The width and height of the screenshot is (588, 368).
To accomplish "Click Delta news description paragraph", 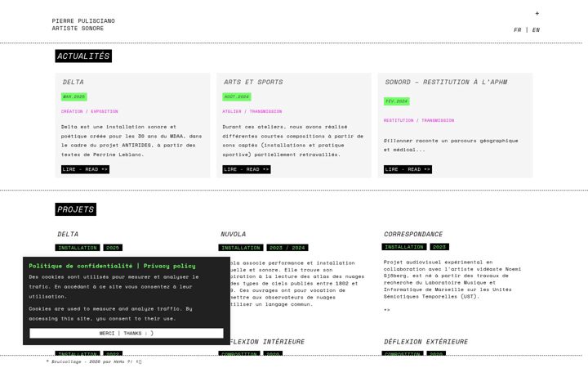I will pyautogui.click(x=131, y=141).
